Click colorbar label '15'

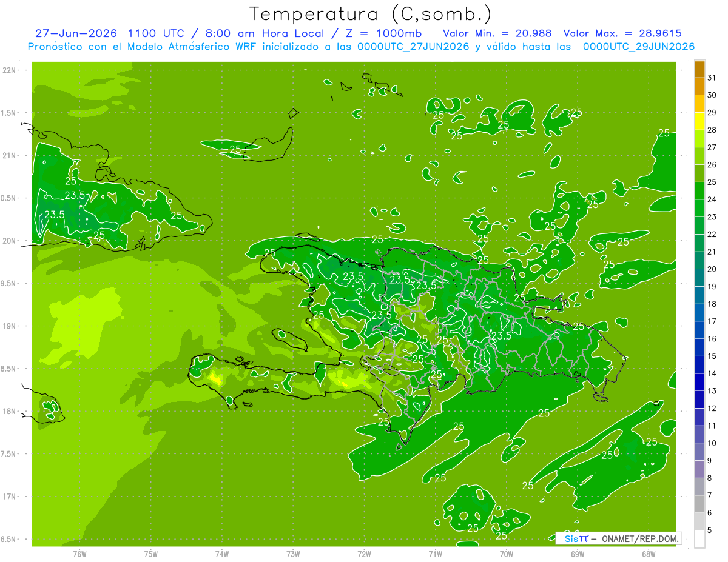(712, 356)
